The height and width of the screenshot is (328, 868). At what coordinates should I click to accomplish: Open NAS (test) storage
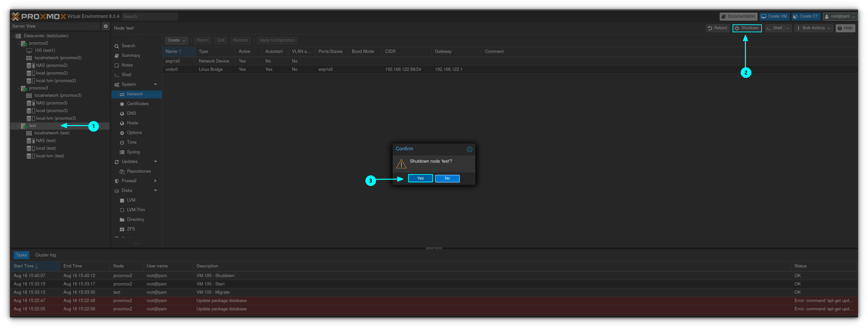46,141
